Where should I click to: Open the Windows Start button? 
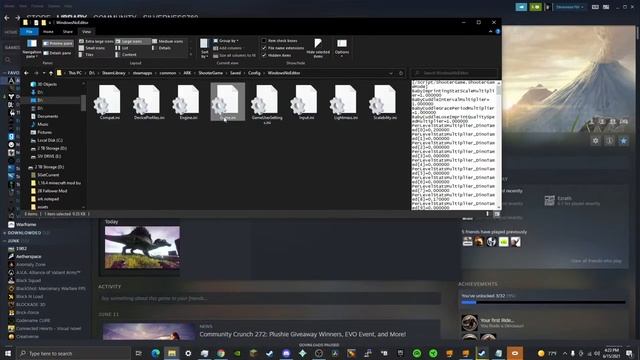tap(8, 353)
